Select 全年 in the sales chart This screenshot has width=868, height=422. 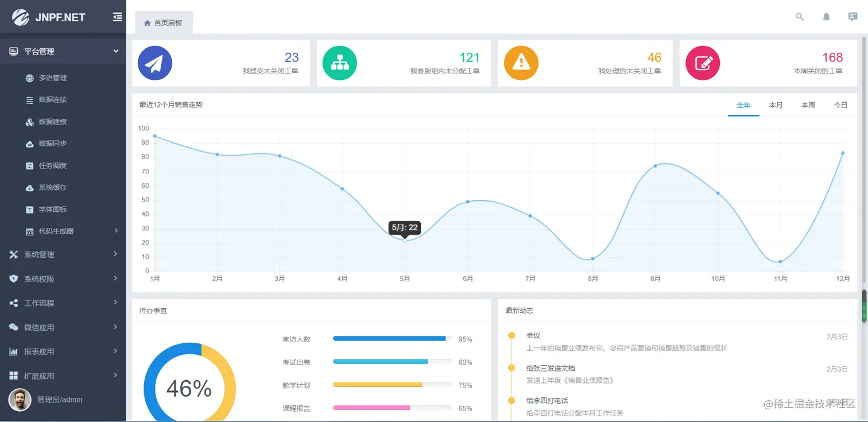744,105
